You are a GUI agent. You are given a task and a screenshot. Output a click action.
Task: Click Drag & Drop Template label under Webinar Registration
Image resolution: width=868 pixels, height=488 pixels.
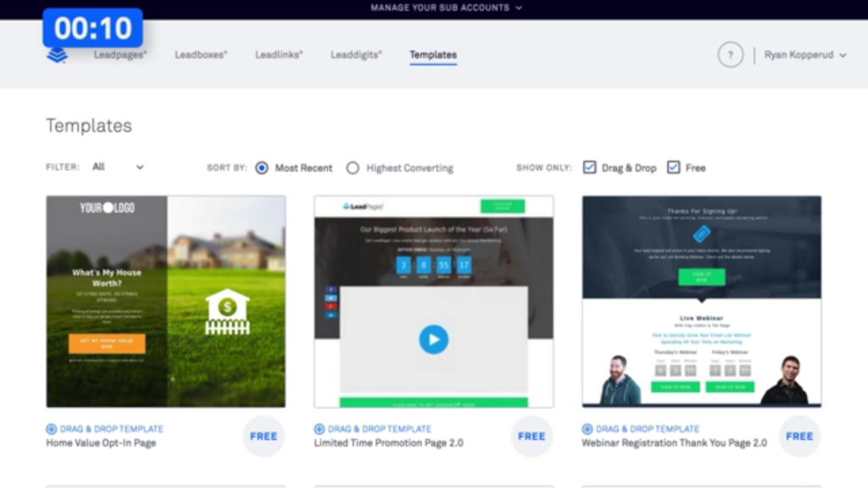(x=647, y=429)
